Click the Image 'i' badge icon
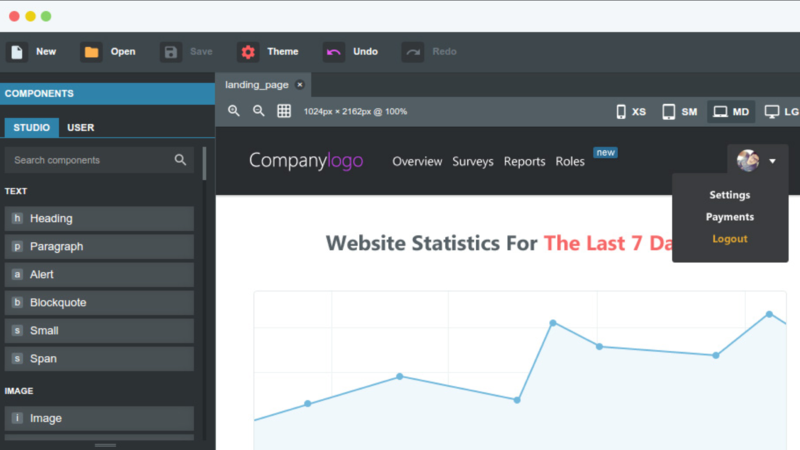This screenshot has height=450, width=800. coord(17,418)
